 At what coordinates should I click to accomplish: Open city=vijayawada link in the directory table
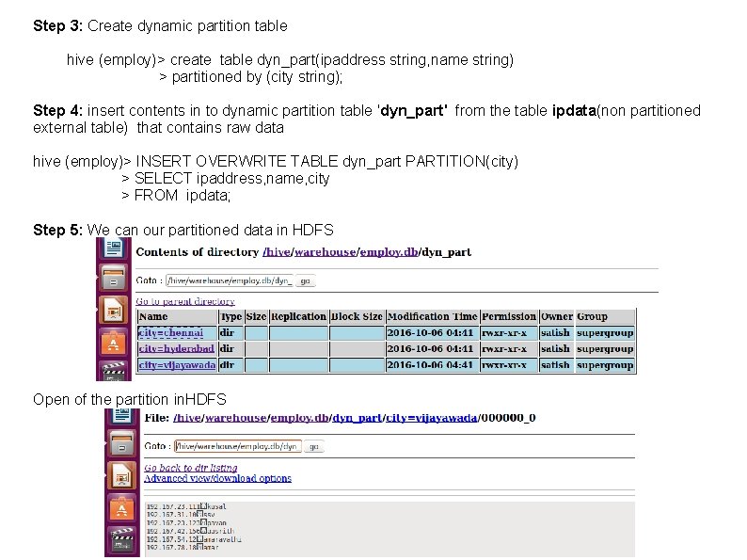coord(177,365)
